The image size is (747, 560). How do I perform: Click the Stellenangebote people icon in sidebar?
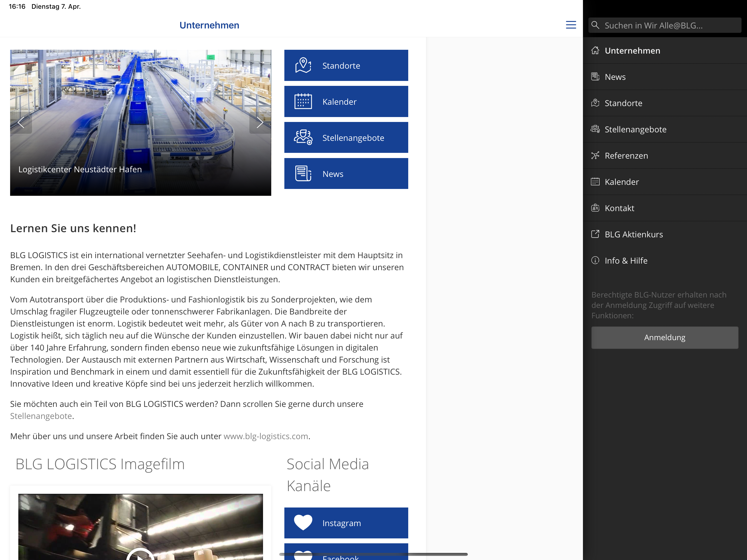(595, 129)
